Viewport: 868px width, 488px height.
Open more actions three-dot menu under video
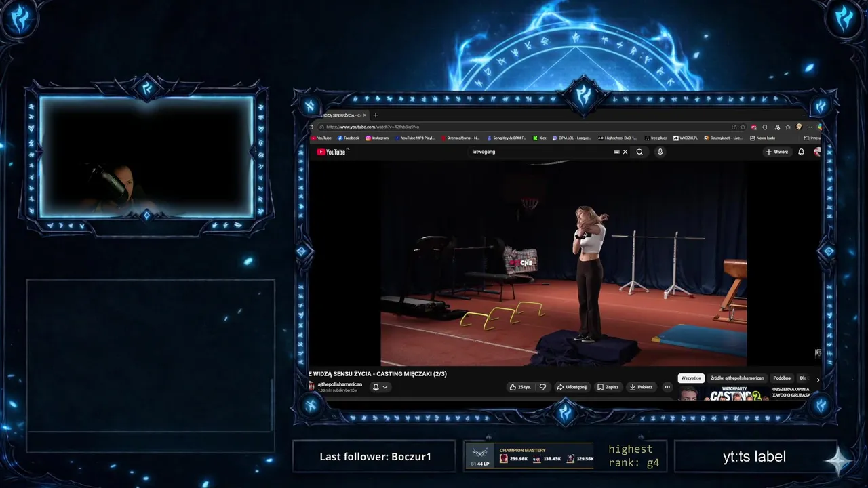[x=667, y=387]
